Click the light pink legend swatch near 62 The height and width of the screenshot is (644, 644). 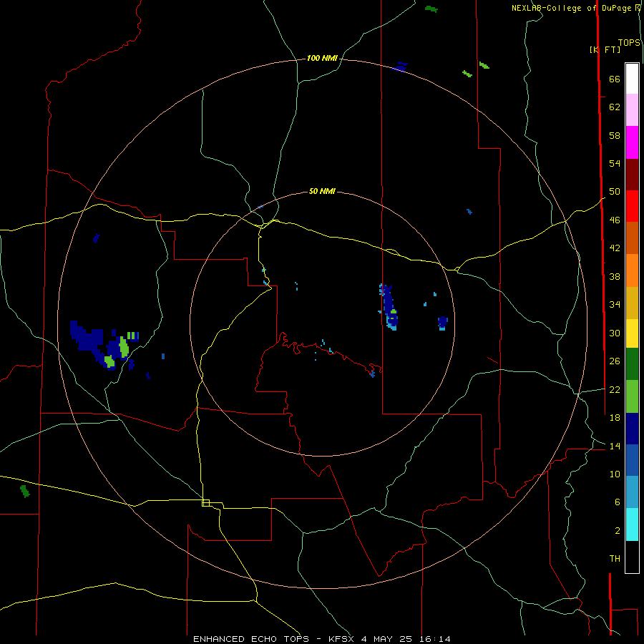(632, 109)
